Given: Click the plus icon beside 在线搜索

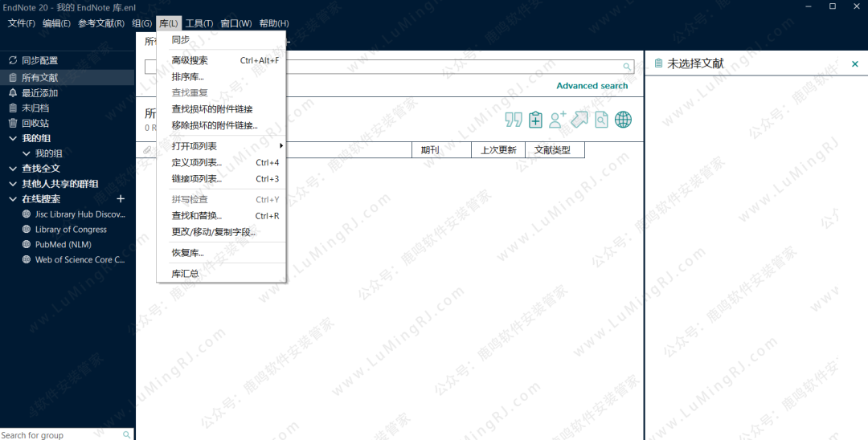Looking at the screenshot, I should point(121,198).
